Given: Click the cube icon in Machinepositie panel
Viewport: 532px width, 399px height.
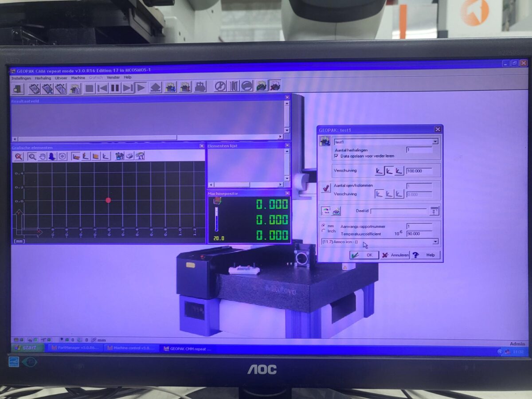Looking at the screenshot, I should [217, 201].
